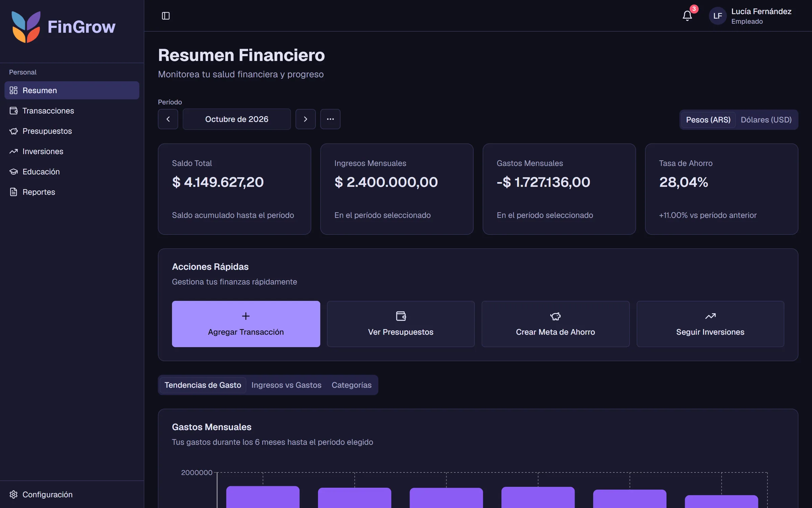This screenshot has width=812, height=508.
Task: Click Crear Meta de Ahorro button
Action: tap(556, 324)
